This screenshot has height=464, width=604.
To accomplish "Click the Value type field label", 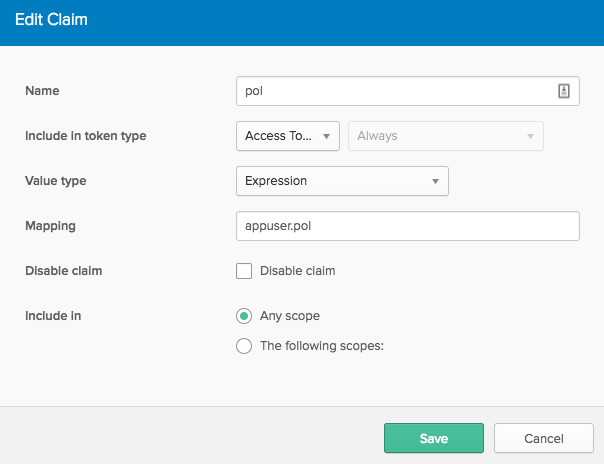I will tap(55, 181).
